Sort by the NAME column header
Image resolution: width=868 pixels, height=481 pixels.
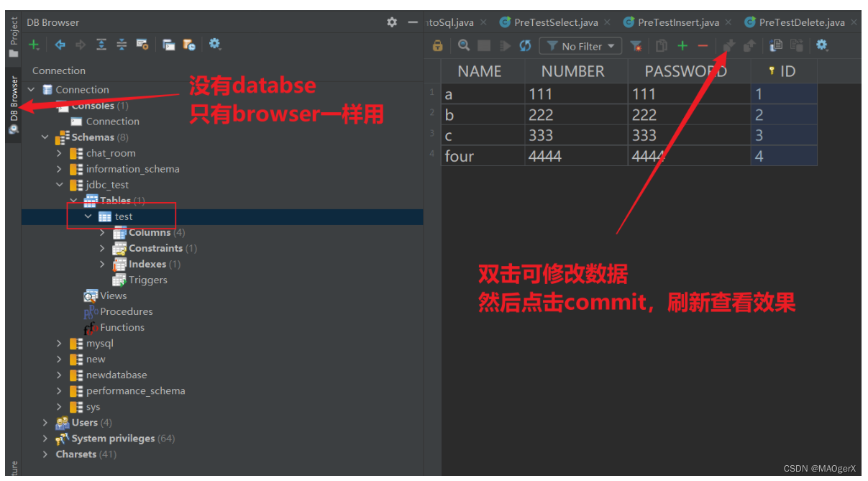click(x=483, y=71)
